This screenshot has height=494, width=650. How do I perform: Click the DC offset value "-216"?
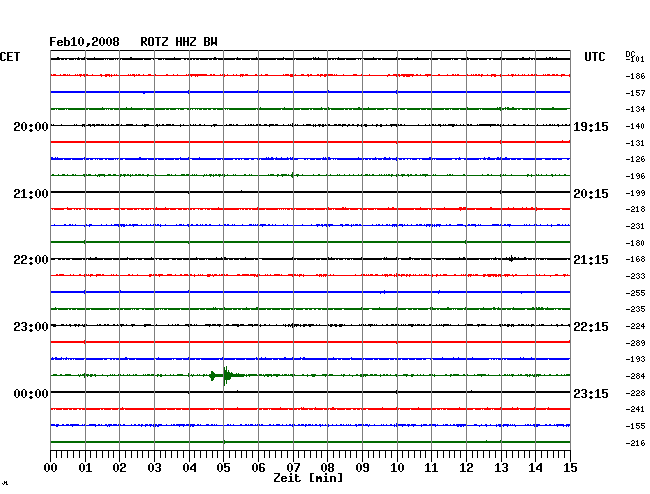(635, 443)
